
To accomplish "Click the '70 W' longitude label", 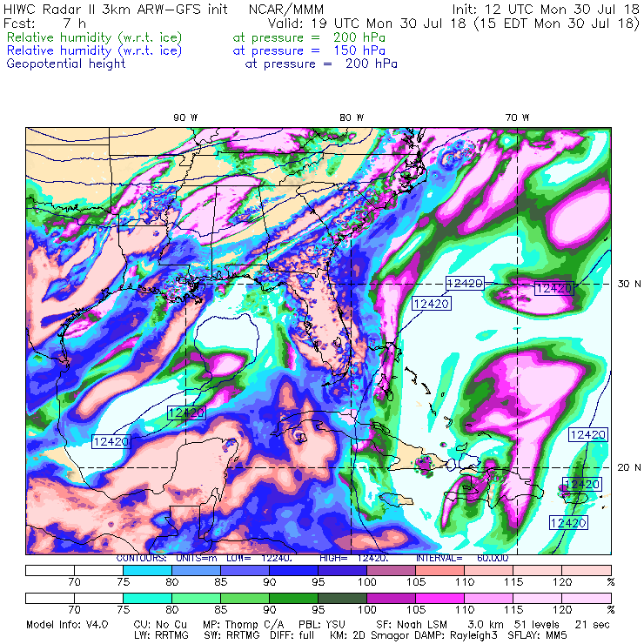I will 518,117.
